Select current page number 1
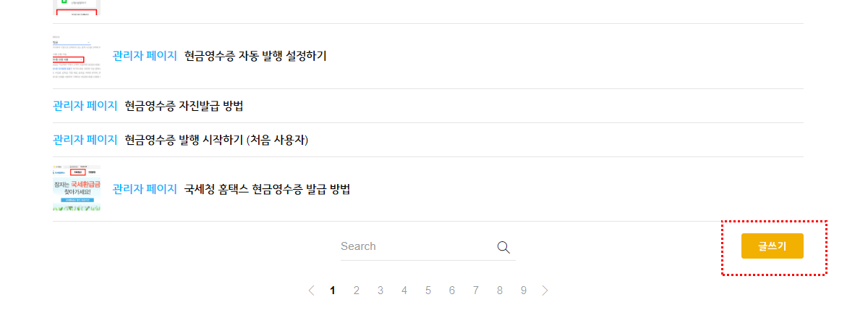This screenshot has height=326, width=868. tap(333, 291)
